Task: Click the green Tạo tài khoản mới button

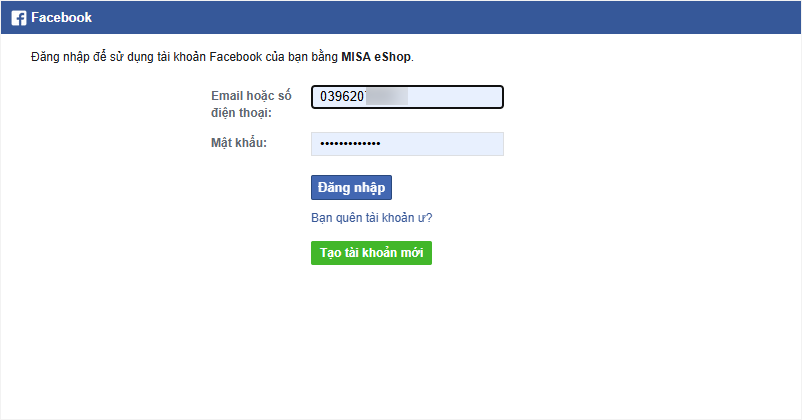Action: (371, 253)
